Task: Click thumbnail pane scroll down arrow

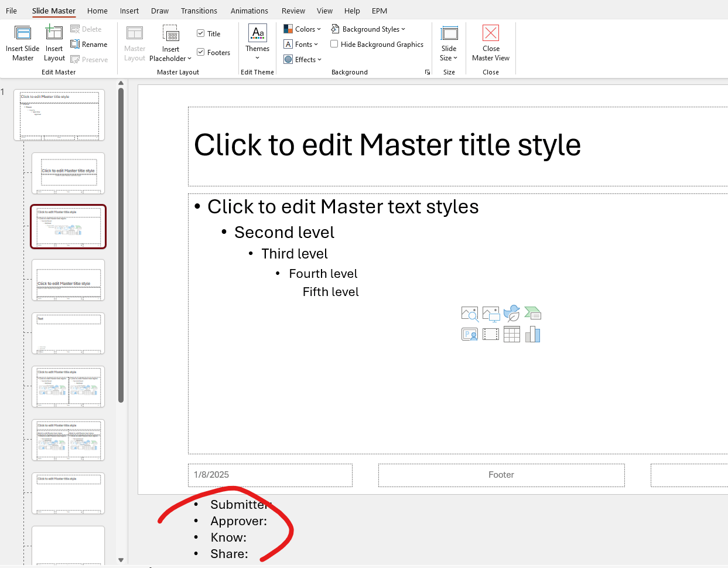Action: pos(121,560)
